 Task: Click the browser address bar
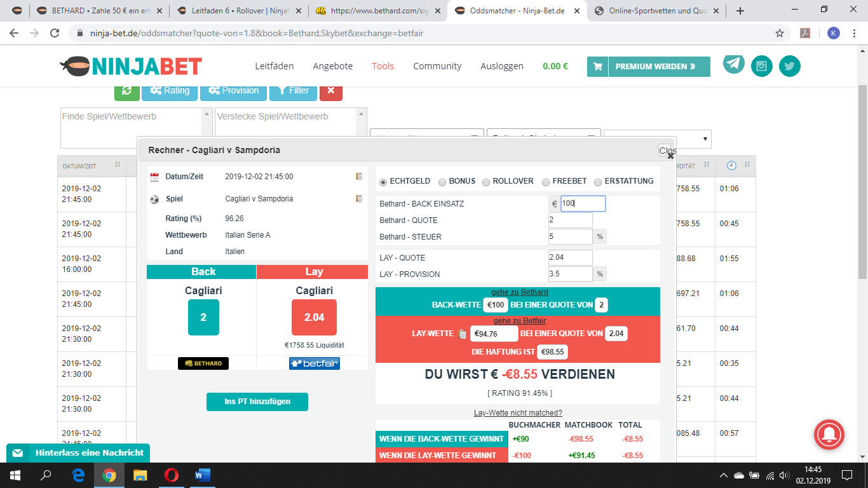coord(419,33)
